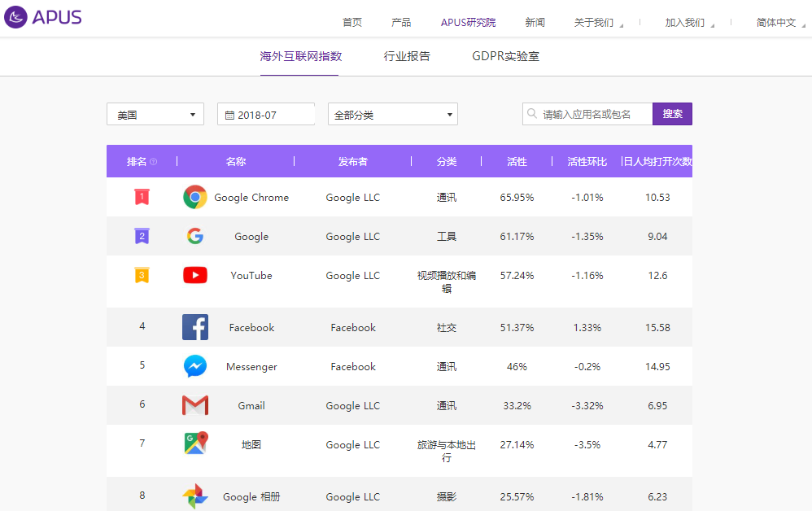Viewport: 812px width, 511px height.
Task: Click the YouTube app icon
Action: coord(195,275)
